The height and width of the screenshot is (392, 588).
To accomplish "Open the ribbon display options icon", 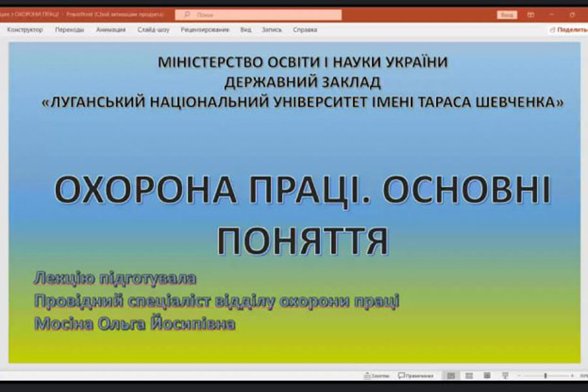I will click(x=531, y=14).
